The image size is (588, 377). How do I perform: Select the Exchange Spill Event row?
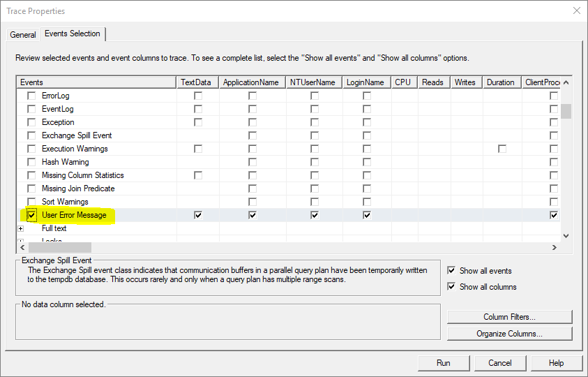(x=76, y=135)
